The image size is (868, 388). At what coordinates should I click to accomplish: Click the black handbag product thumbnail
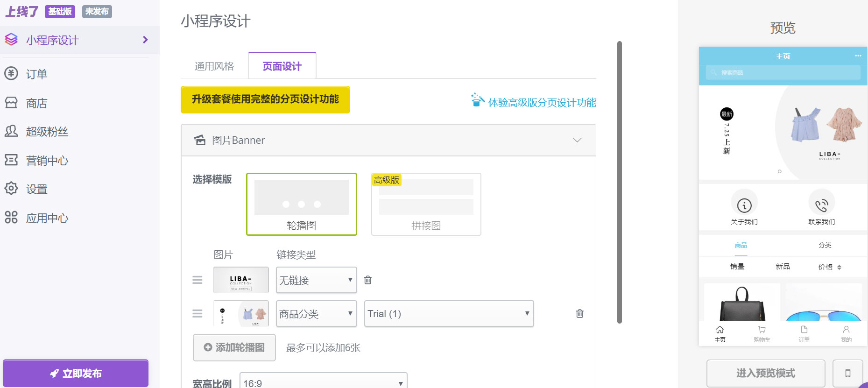point(742,303)
